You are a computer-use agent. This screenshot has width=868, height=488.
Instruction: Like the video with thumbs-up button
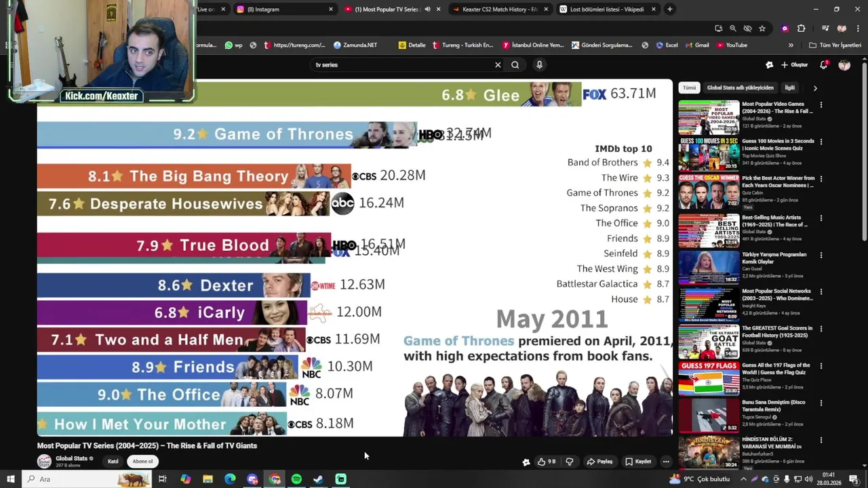[546, 462]
